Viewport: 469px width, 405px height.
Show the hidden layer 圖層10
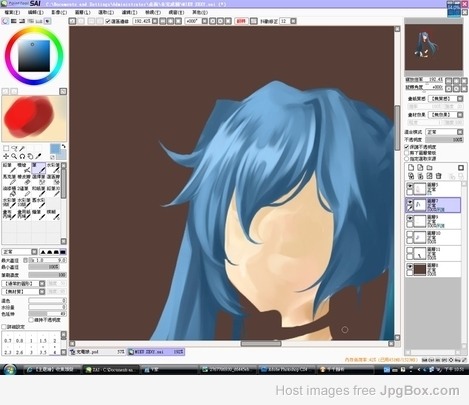[410, 234]
